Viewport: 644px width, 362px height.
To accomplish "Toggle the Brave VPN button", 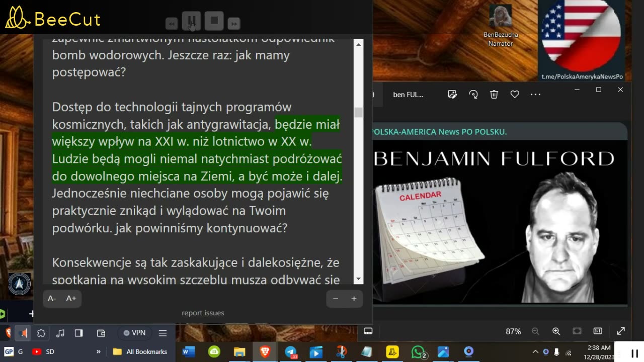I will [134, 333].
